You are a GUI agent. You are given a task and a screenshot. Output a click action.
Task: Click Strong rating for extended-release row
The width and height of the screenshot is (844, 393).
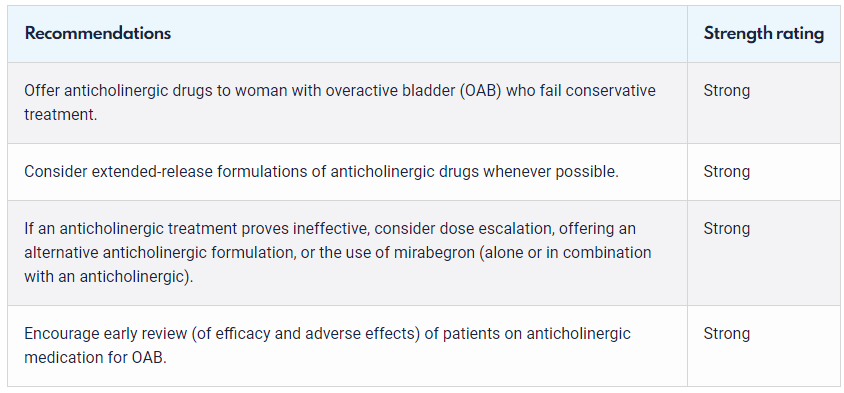pos(726,172)
